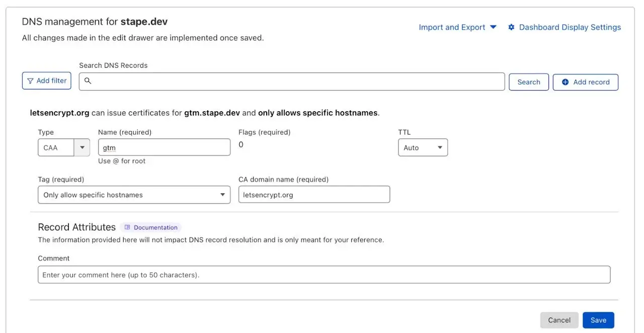Image resolution: width=644 pixels, height=333 pixels.
Task: Click the plus icon beside Add record
Action: point(565,82)
